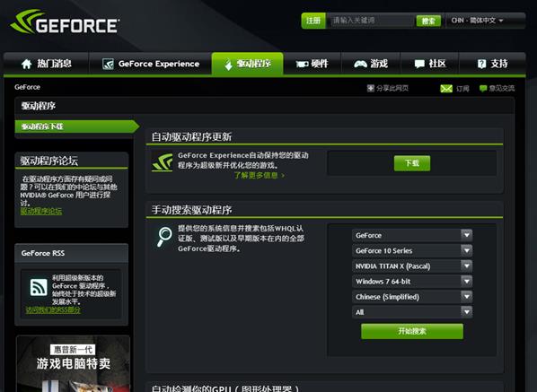Click the GeForce logo
Screen dimensions: 537x392
65,22
